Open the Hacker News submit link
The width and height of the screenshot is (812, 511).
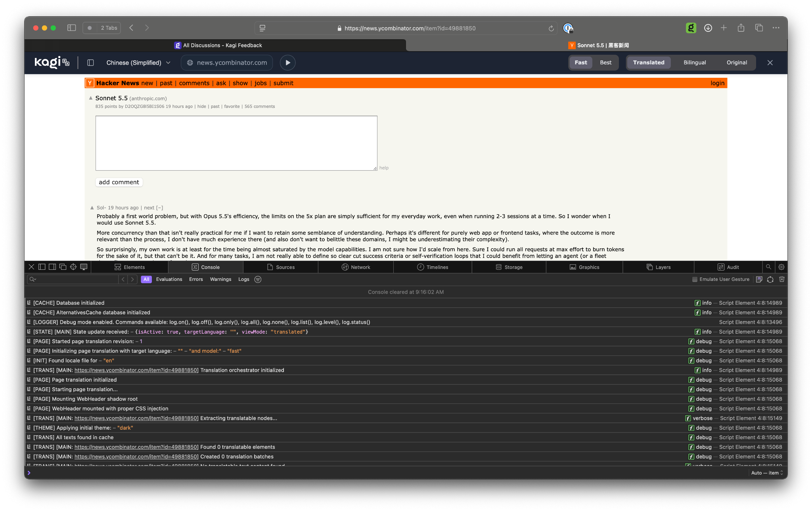click(x=283, y=83)
